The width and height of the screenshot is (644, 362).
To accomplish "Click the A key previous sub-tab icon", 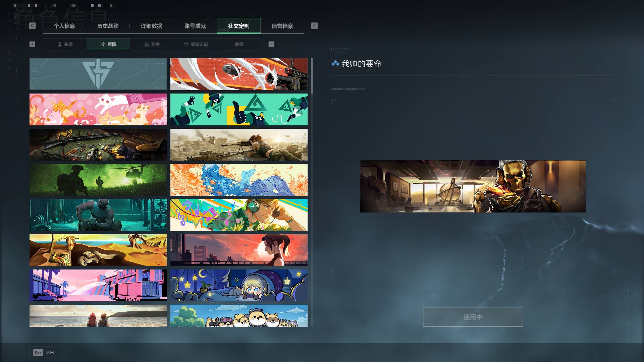I will click(x=32, y=44).
